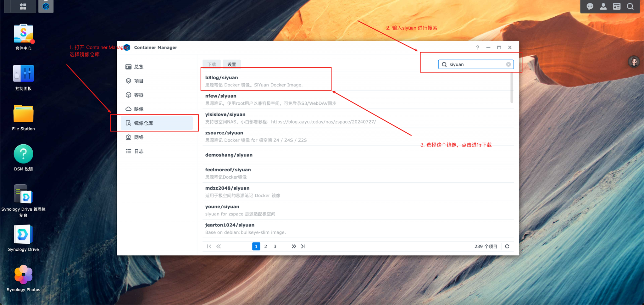Screen dimensions: 644x305
Task: Go to results page 1
Action: (x=256, y=247)
